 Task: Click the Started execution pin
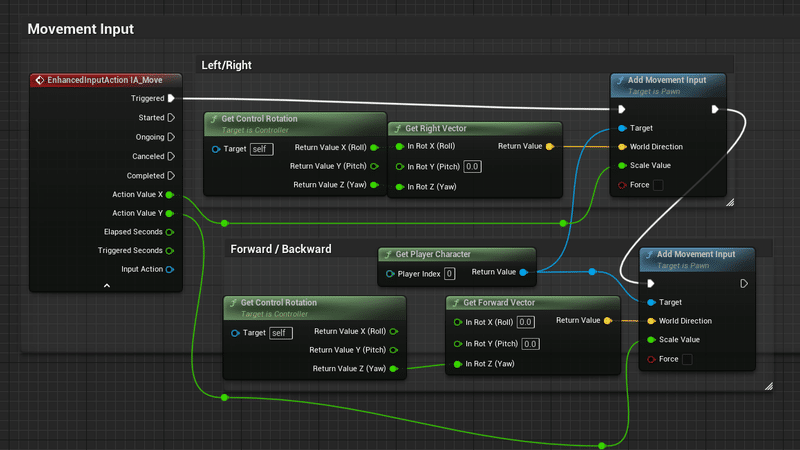pyautogui.click(x=171, y=117)
